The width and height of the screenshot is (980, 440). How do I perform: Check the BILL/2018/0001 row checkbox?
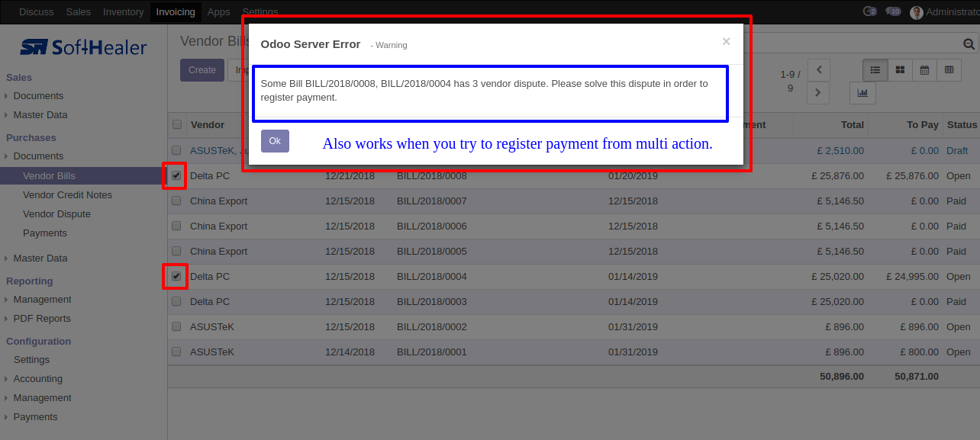176,352
